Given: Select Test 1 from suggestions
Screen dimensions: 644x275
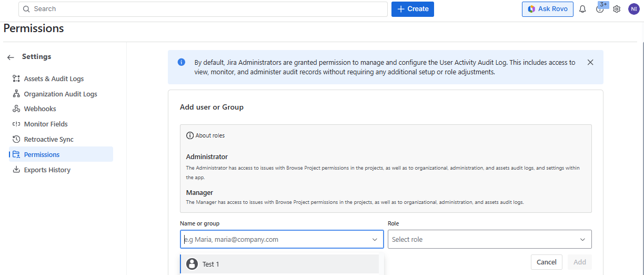Looking at the screenshot, I should tap(279, 264).
